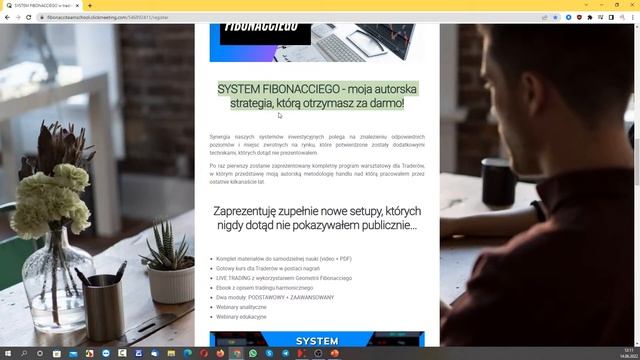Open Microsoft Edge from the taskbar
The height and width of the screenshot is (360, 640).
click(x=187, y=353)
